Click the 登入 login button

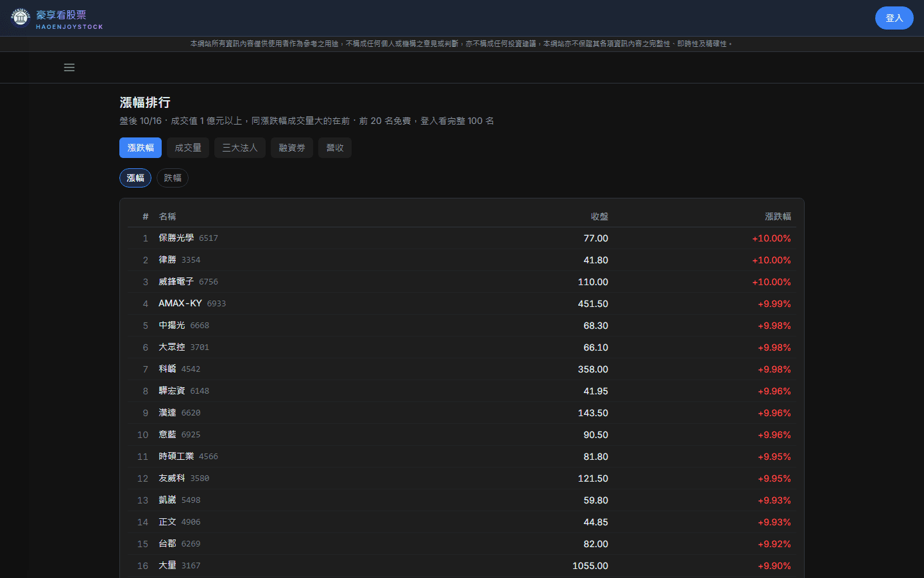click(894, 18)
